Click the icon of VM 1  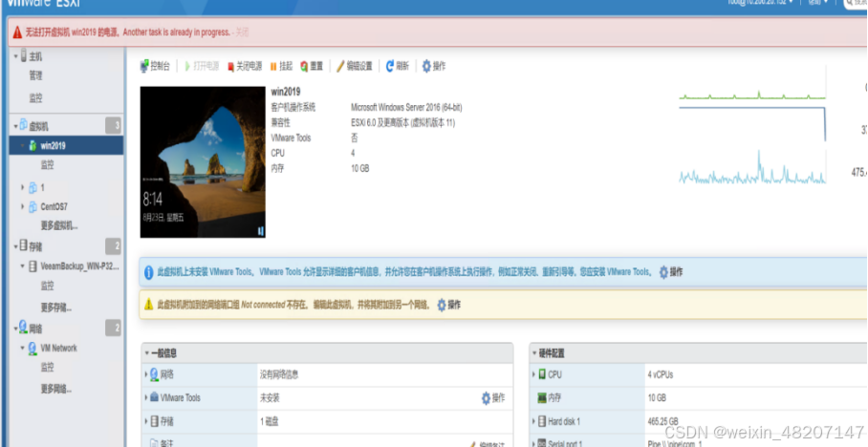(33, 187)
